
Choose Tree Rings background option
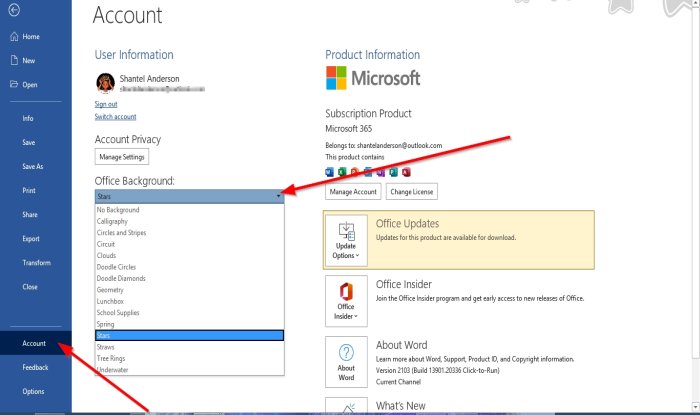tap(190, 358)
